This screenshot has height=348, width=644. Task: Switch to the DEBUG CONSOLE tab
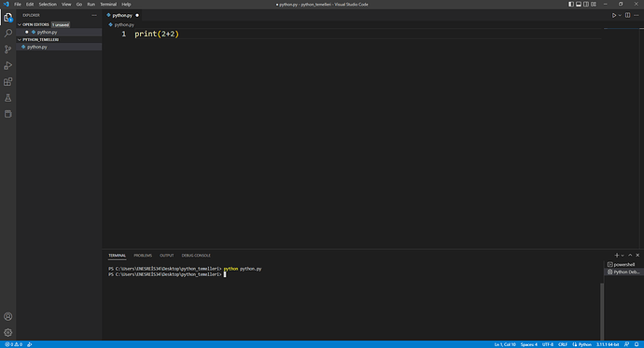point(196,256)
